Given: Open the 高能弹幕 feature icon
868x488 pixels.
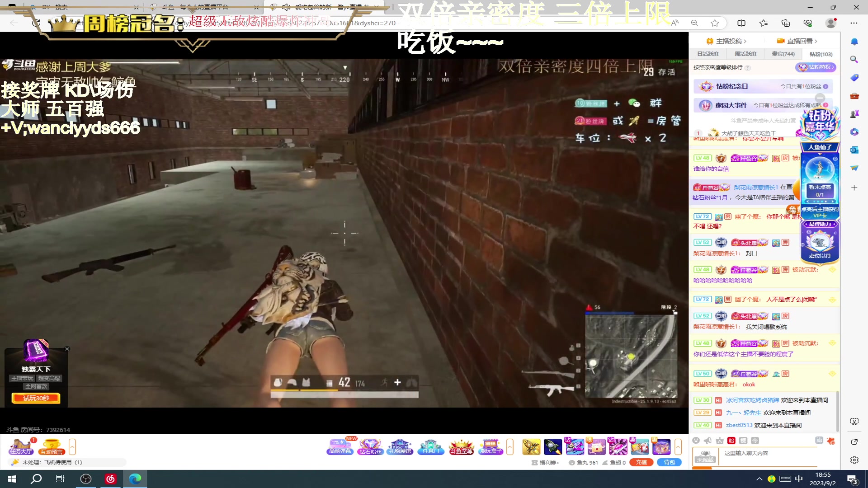Looking at the screenshot, I should (x=340, y=447).
